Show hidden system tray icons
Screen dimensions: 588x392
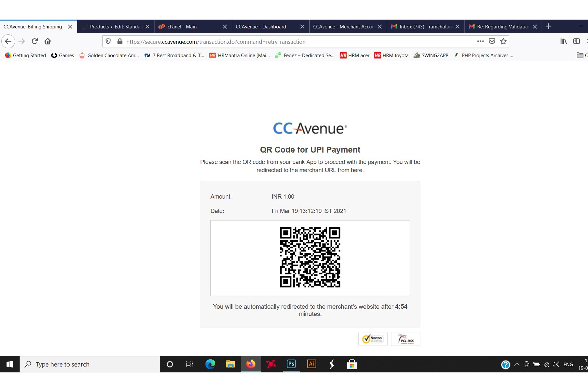[517, 364]
